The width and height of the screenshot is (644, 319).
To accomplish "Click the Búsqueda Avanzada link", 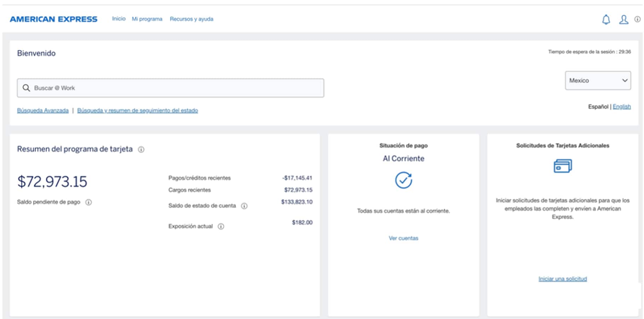I will [43, 110].
